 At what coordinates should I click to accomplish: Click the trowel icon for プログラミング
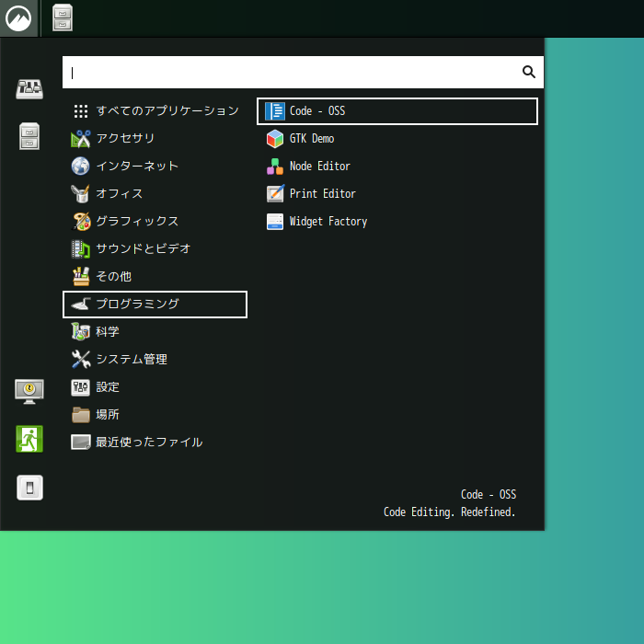point(81,305)
